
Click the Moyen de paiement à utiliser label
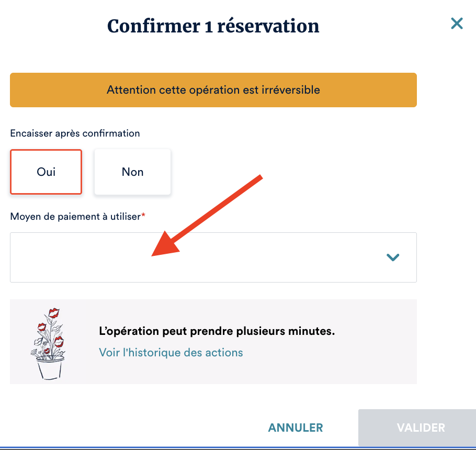75,216
